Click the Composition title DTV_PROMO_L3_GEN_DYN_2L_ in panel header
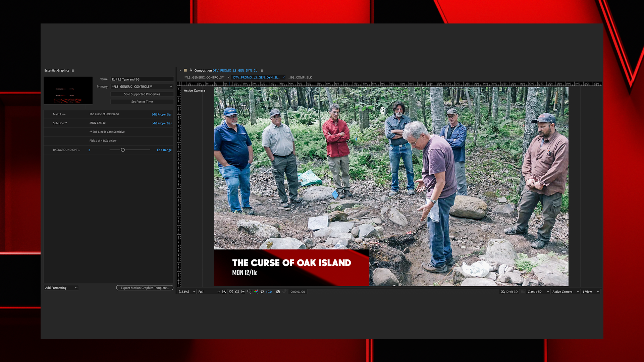 [x=235, y=70]
